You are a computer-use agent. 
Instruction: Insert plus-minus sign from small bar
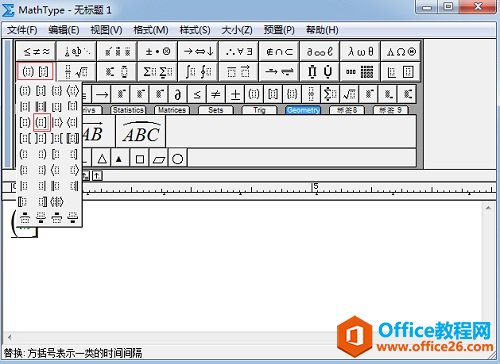[x=235, y=95]
